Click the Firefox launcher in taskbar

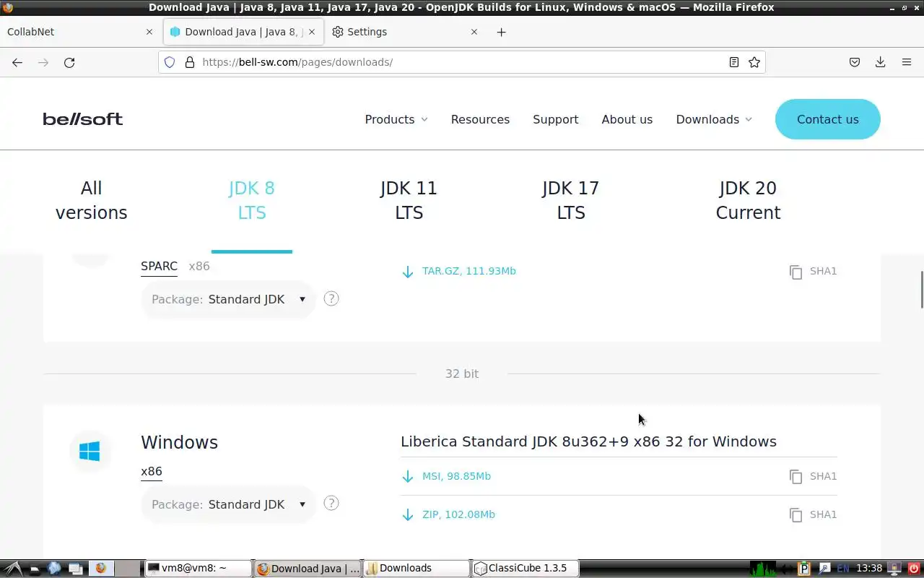click(101, 568)
